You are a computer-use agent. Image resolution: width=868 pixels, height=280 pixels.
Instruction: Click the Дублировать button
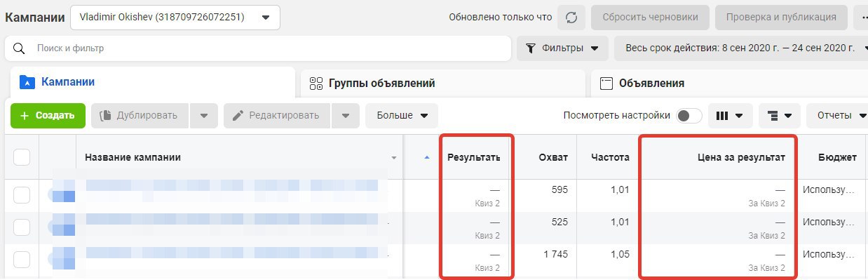click(x=140, y=116)
